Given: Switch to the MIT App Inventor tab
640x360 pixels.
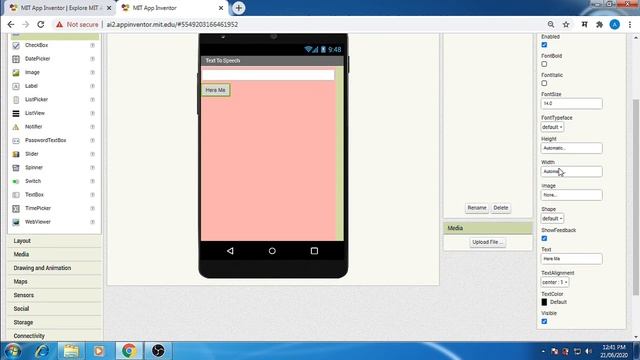Looking at the screenshot, I should pyautogui.click(x=171, y=8).
